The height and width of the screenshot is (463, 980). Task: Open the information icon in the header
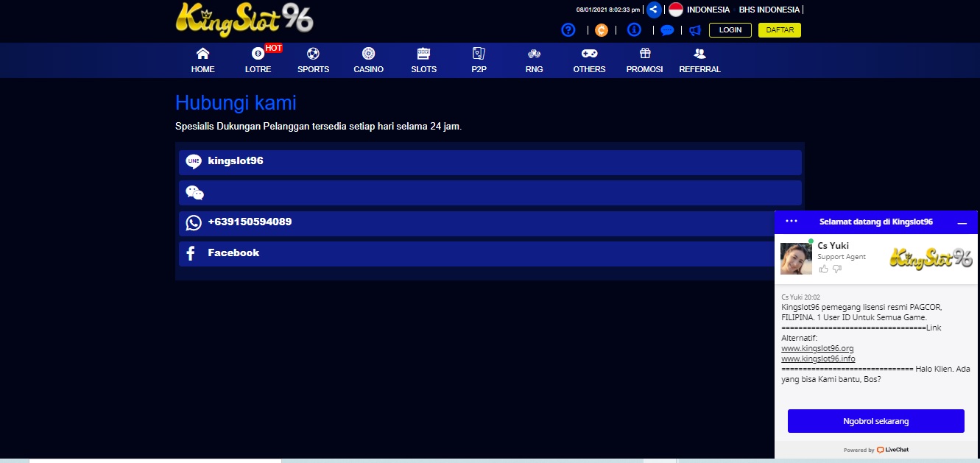pos(634,30)
